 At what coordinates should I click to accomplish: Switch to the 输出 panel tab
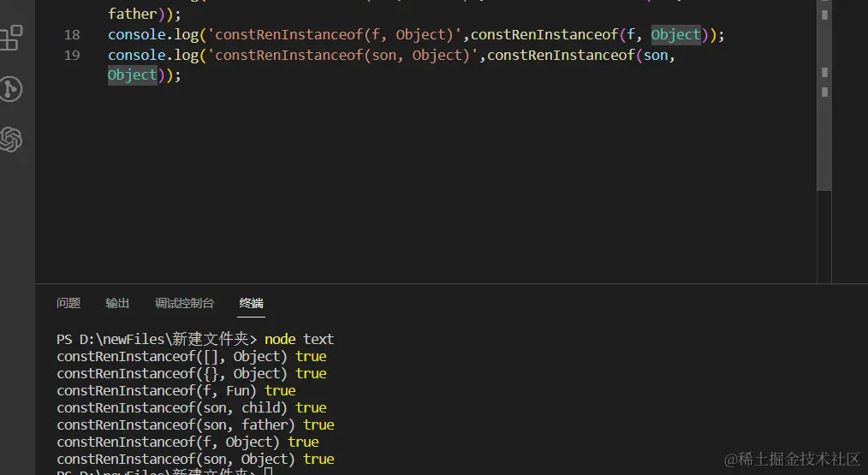pos(117,303)
